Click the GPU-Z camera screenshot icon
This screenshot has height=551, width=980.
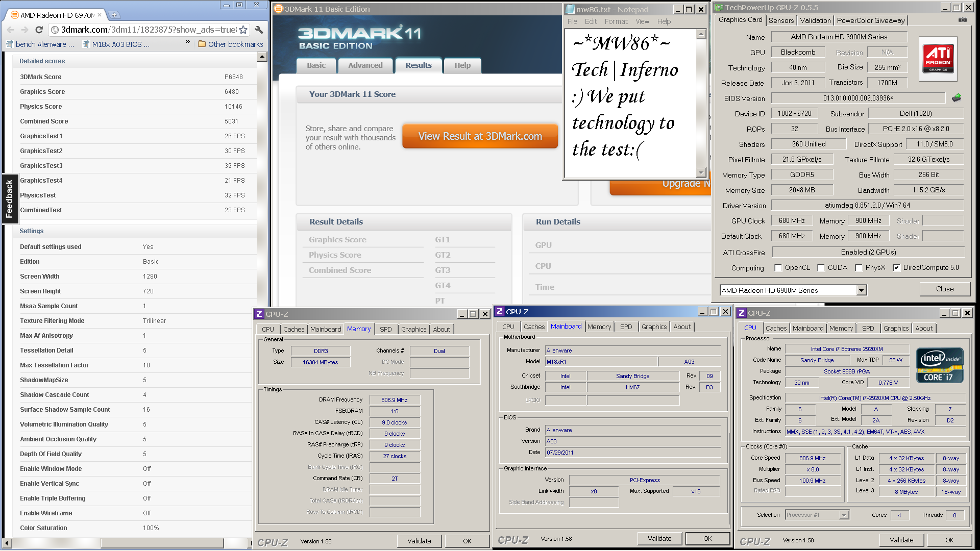coord(962,20)
